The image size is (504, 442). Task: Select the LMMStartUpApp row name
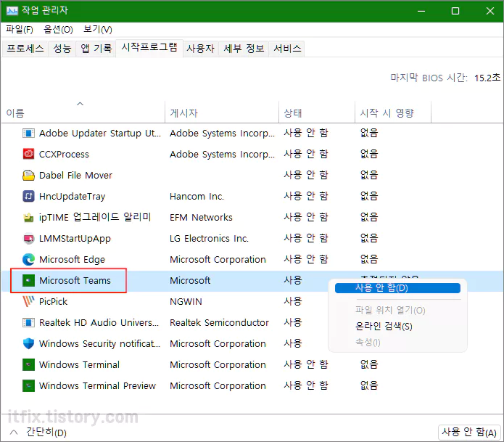[75, 238]
